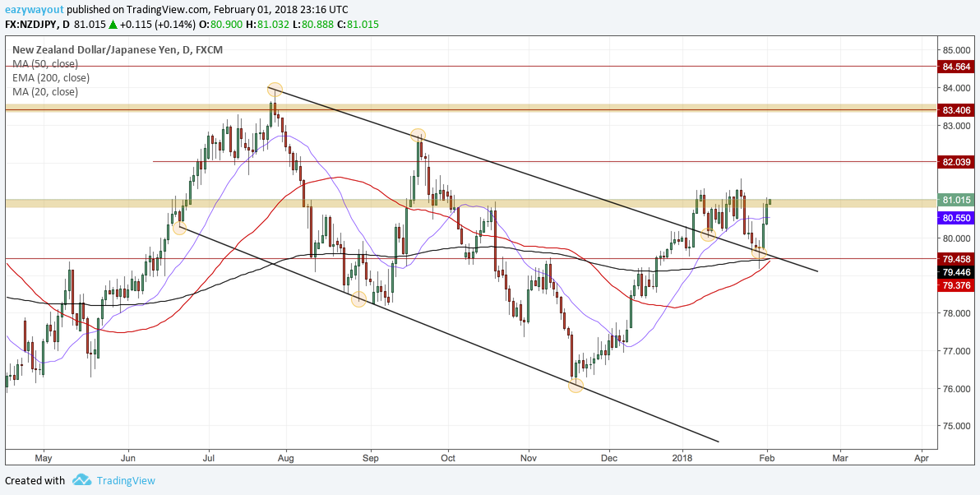Click the blue 80.550 MA value label
Viewport: 980px width, 495px height.
pos(956,218)
